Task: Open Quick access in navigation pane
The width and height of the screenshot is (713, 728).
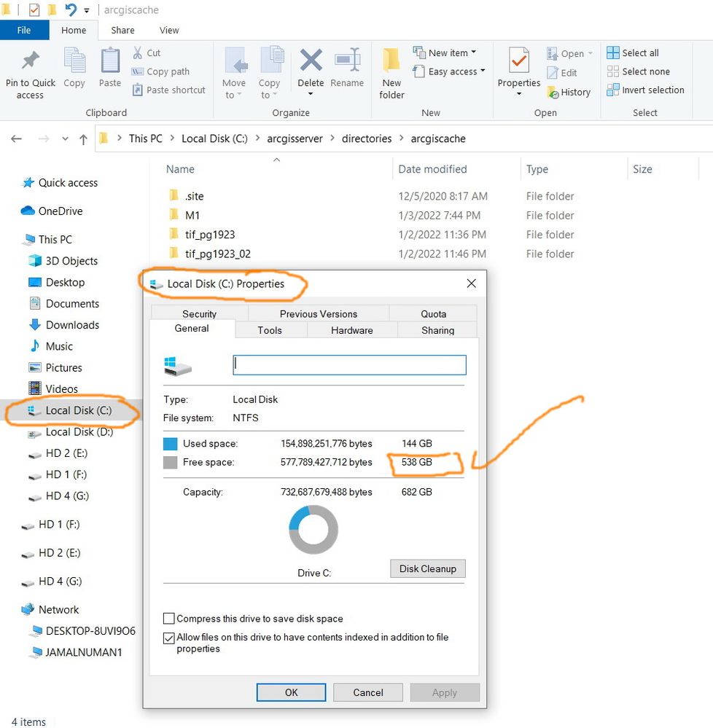Action: coord(61,183)
